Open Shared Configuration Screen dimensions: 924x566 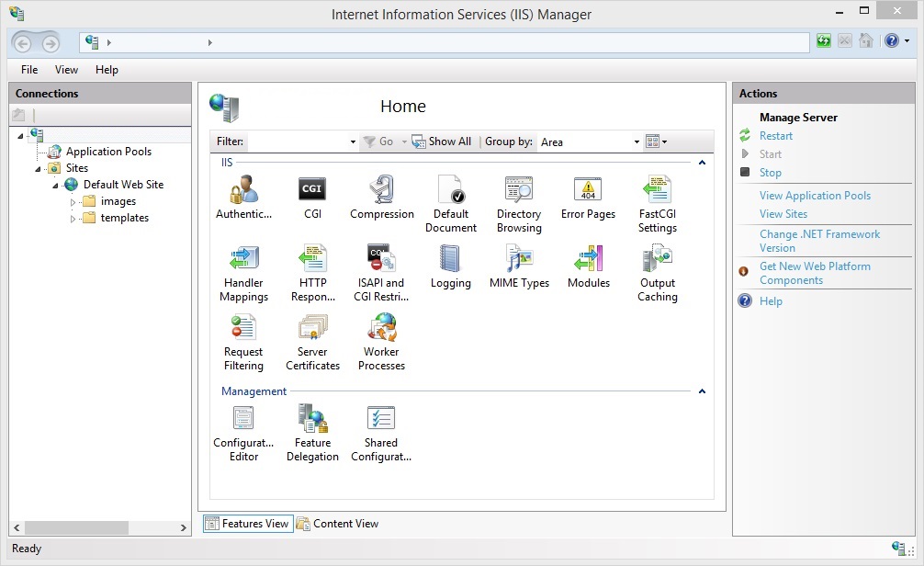pyautogui.click(x=381, y=434)
